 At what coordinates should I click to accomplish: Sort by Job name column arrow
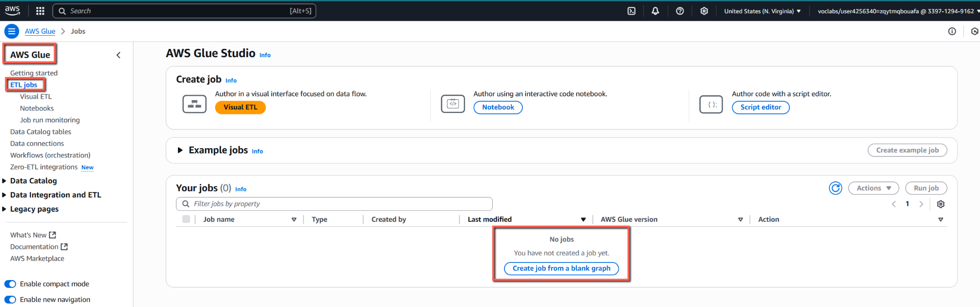pyautogui.click(x=294, y=219)
